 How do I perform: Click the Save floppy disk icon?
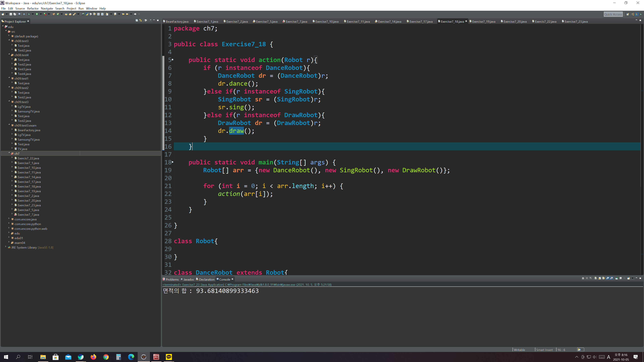11,14
